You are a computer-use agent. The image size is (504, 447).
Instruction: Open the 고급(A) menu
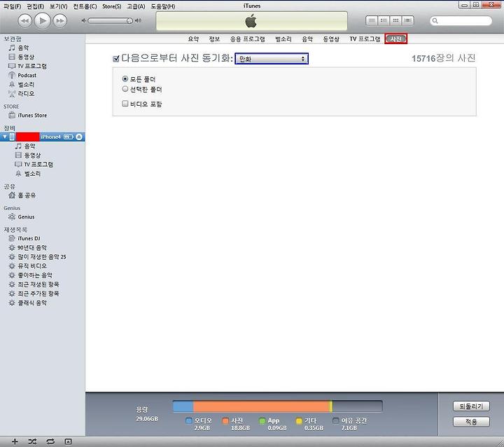(136, 6)
